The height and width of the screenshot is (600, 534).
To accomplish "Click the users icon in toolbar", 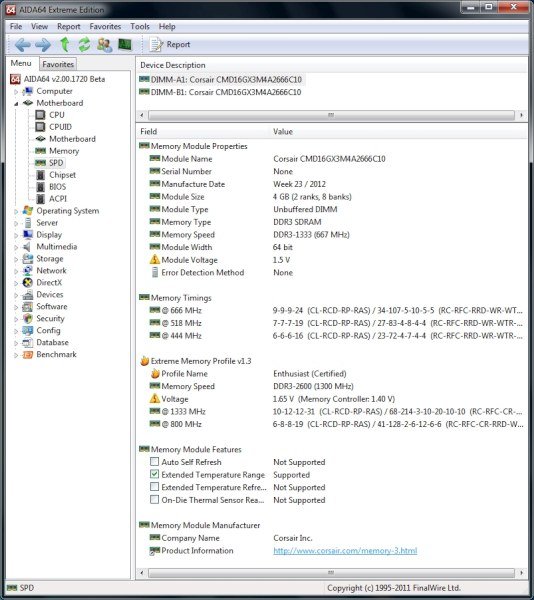I will pos(104,45).
